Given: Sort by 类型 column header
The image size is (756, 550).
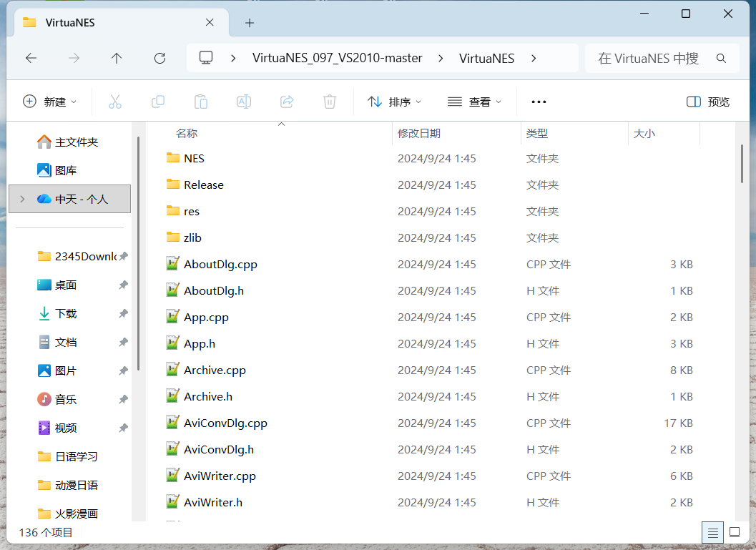Looking at the screenshot, I should (x=537, y=134).
